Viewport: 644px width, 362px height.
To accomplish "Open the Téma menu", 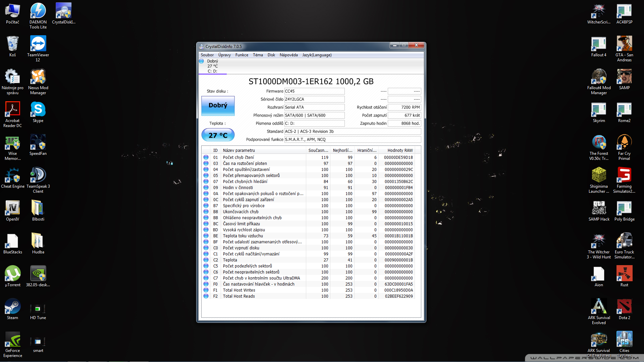I will [x=258, y=55].
